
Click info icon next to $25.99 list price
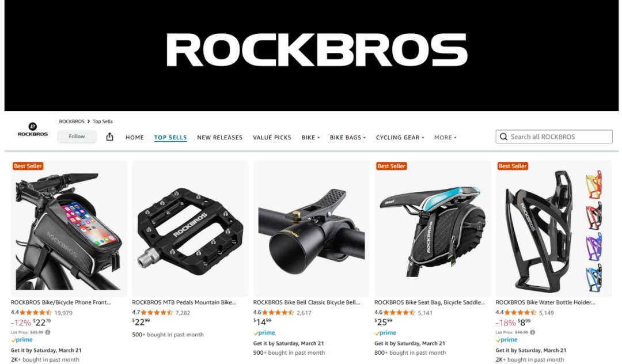pyautogui.click(x=48, y=332)
